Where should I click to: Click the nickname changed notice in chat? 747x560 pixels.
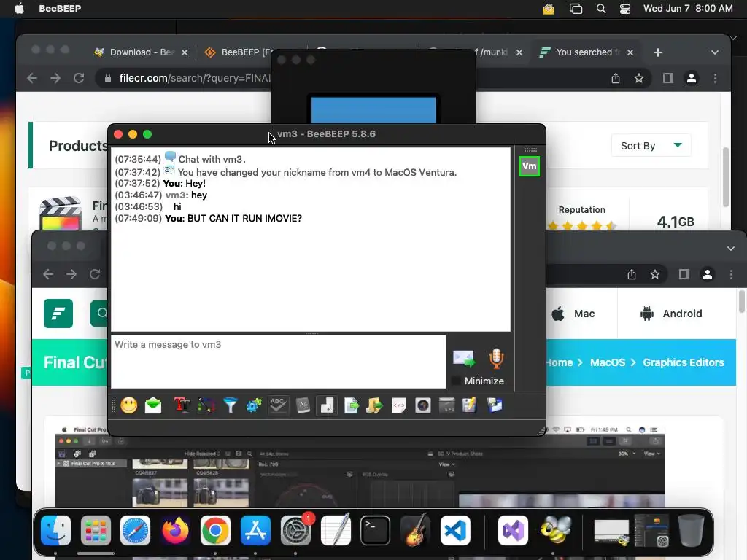pyautogui.click(x=317, y=172)
